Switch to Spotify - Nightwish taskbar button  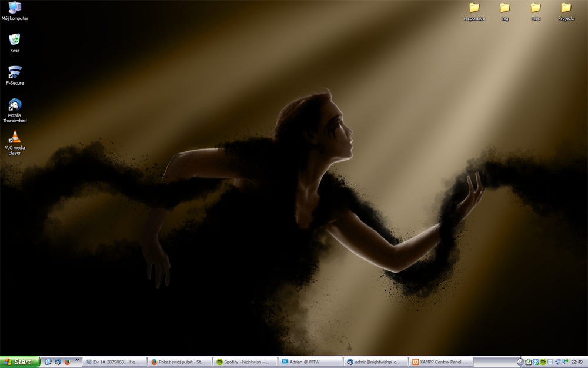pyautogui.click(x=245, y=362)
